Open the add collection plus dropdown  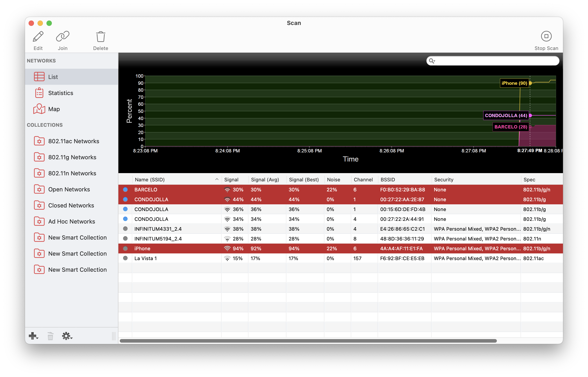click(34, 336)
